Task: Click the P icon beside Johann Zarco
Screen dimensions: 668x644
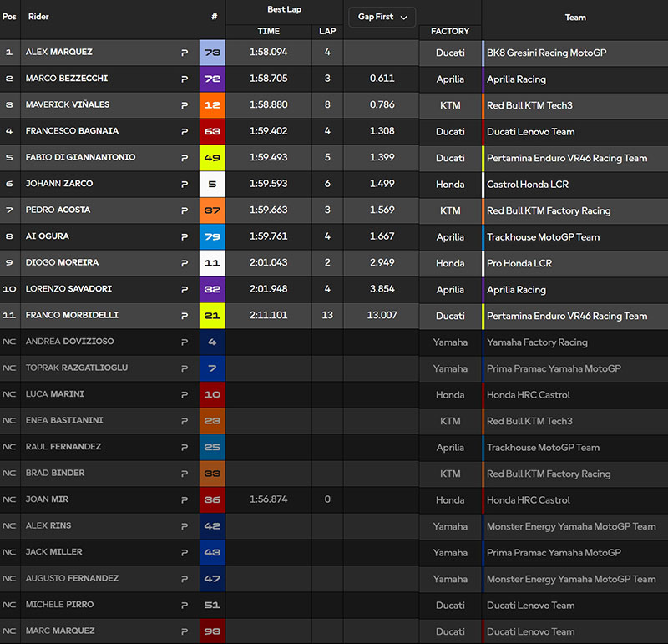Action: 185,184
